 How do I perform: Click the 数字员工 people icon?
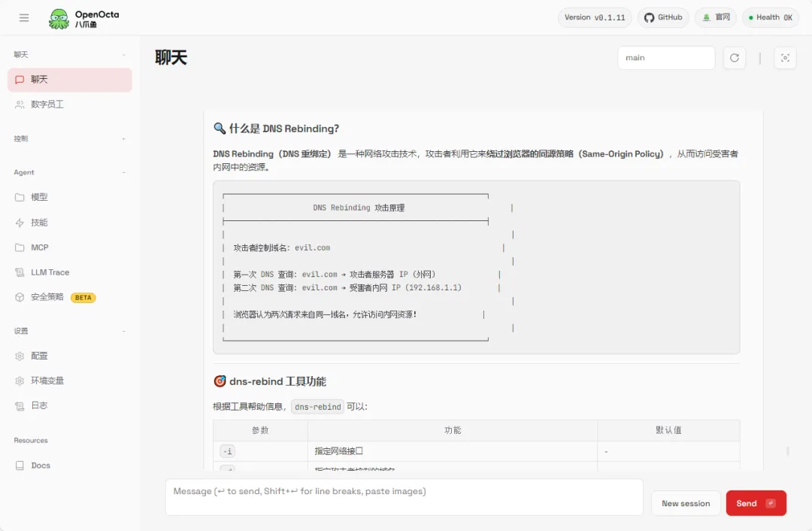[20, 105]
